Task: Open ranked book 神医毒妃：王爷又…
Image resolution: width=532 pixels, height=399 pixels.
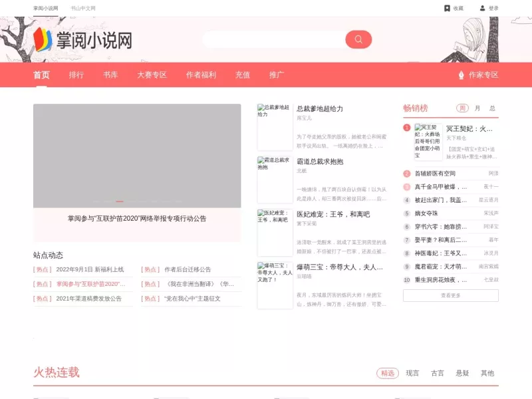Action: click(x=441, y=253)
